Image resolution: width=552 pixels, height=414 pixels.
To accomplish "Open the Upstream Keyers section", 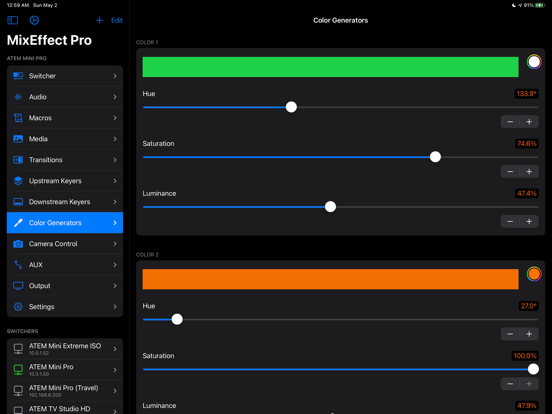I will coord(65,181).
